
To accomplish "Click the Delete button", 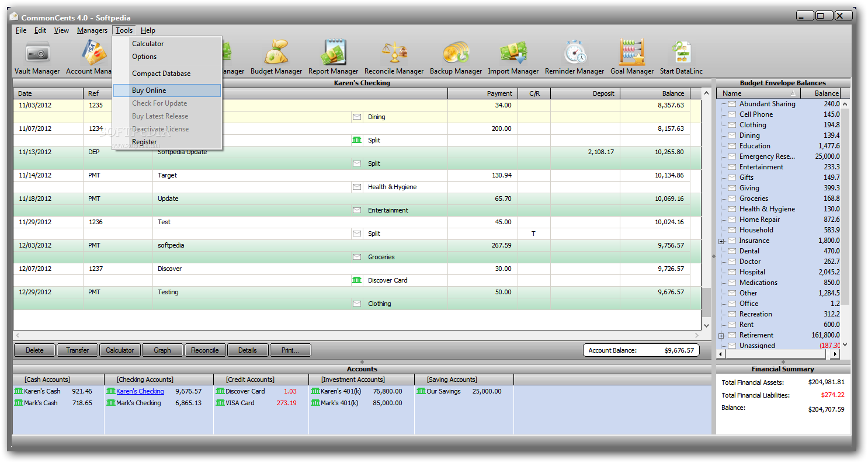I will coord(34,350).
